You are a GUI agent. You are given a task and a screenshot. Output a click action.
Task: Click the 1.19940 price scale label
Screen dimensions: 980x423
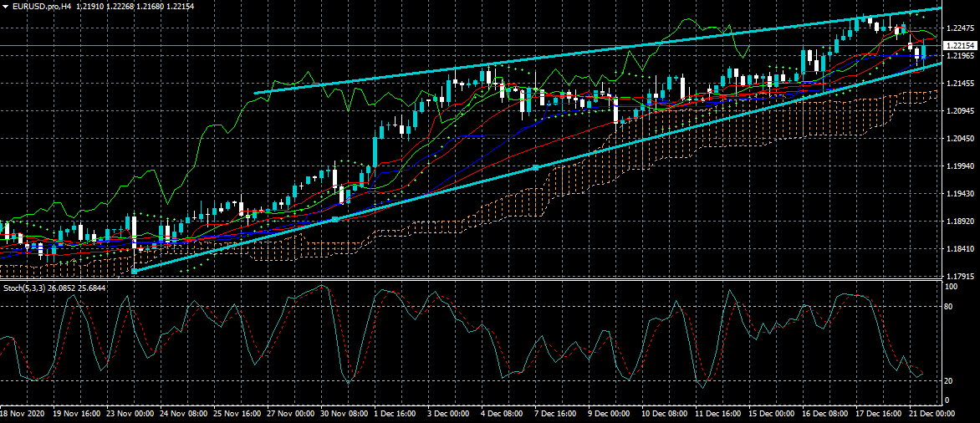pos(961,166)
